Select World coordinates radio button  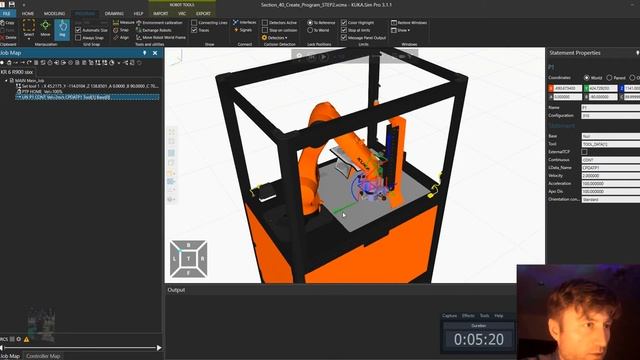click(587, 78)
